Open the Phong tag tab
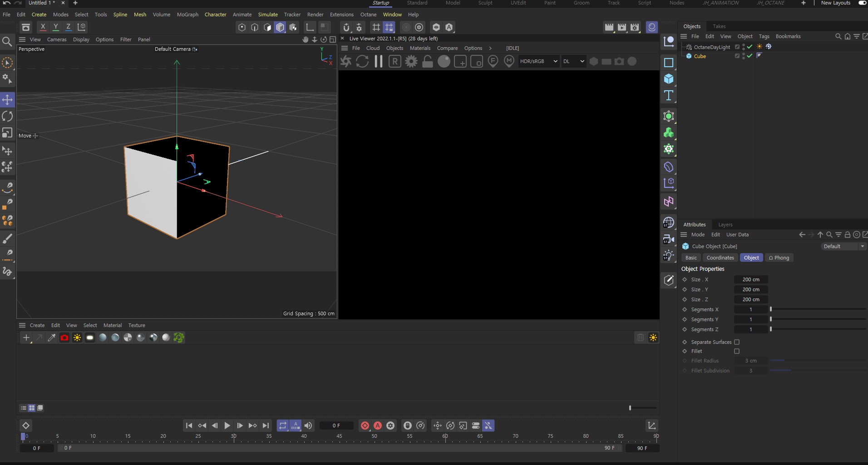The height and width of the screenshot is (465, 868). 779,258
